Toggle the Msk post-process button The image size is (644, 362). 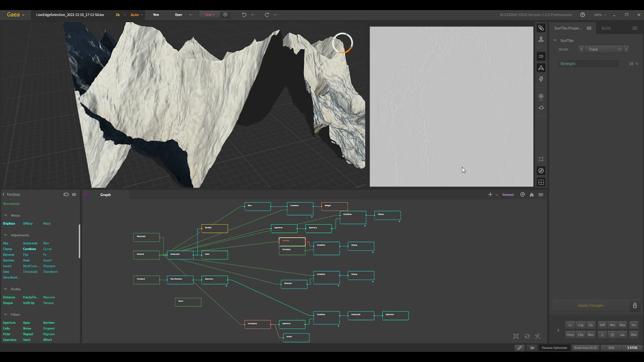tap(633, 334)
